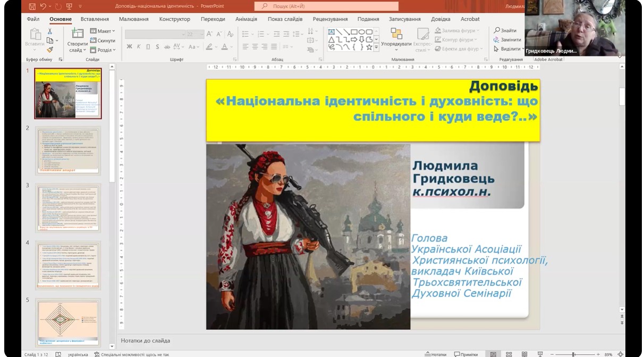Justify paragraph text

(274, 47)
